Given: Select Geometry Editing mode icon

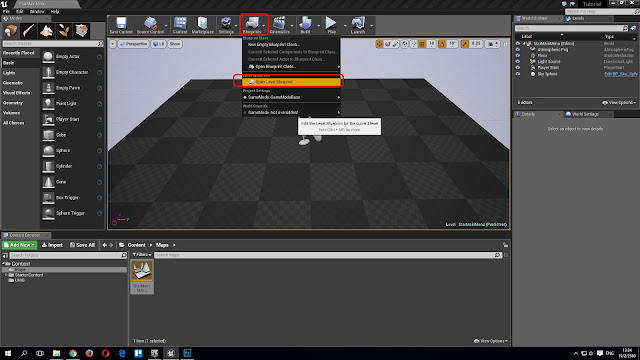Looking at the screenshot, I should [81, 31].
